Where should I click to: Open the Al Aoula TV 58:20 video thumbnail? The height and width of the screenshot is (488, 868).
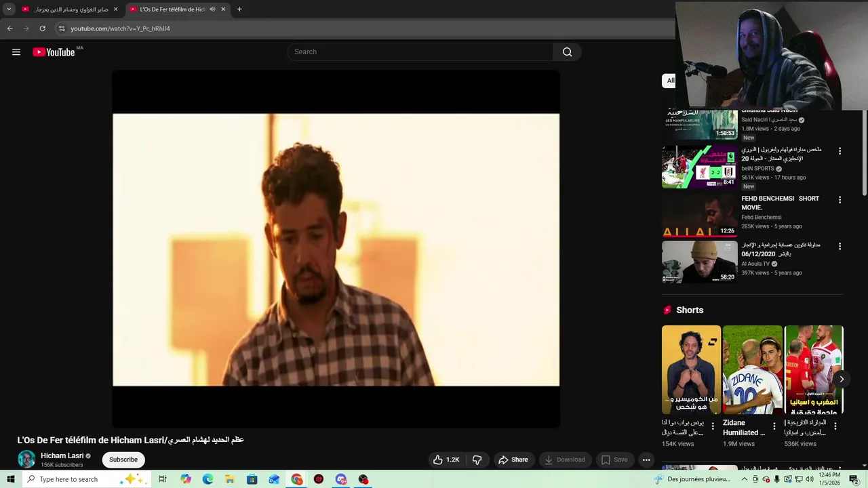click(x=699, y=262)
